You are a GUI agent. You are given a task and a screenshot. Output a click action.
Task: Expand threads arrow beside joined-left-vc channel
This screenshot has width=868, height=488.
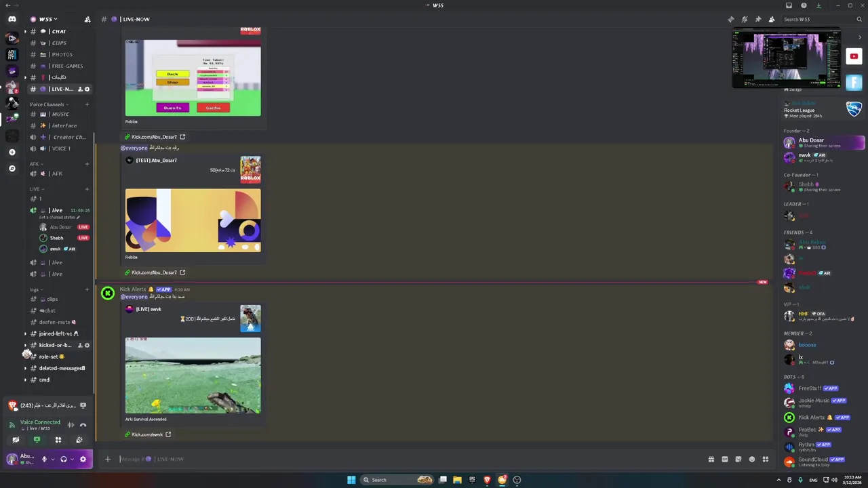pos(26,333)
